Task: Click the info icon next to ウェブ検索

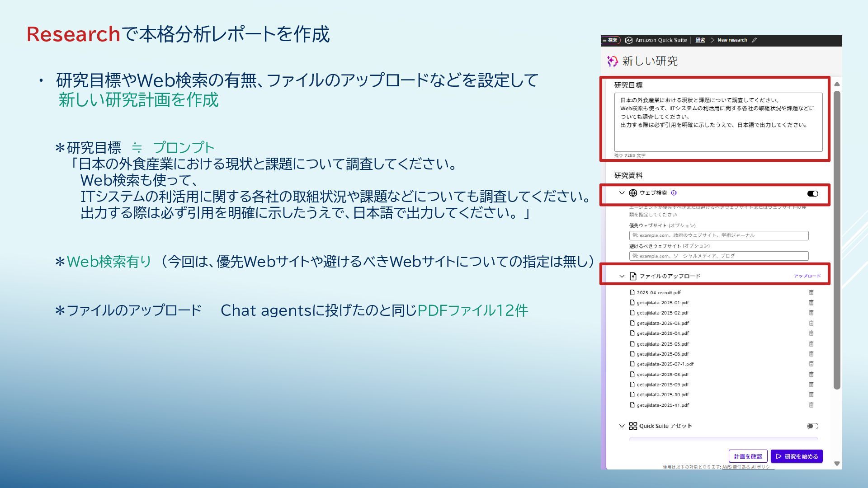Action: coord(674,193)
